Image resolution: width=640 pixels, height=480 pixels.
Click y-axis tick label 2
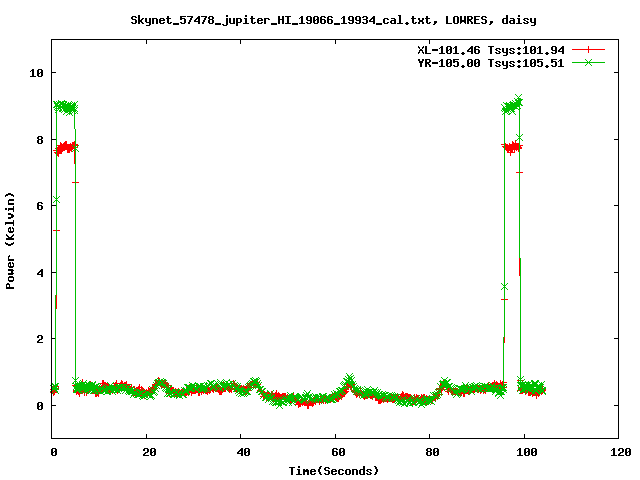[x=40, y=339]
